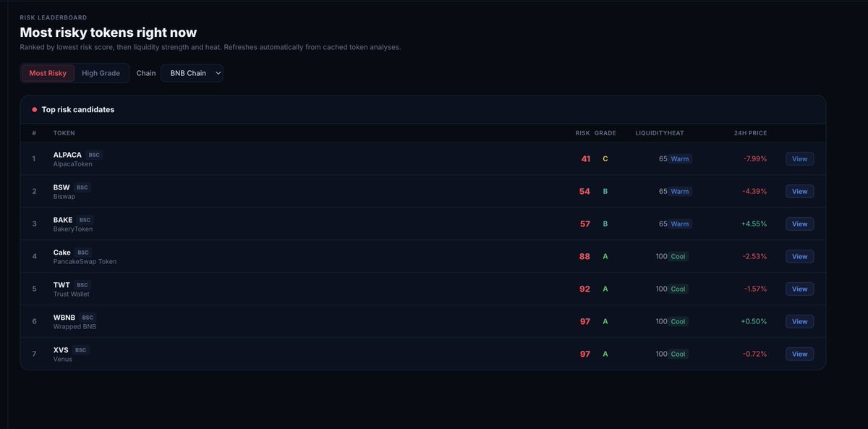The height and width of the screenshot is (429, 868).
Task: Click the BSC badge next to Cake
Action: (83, 252)
